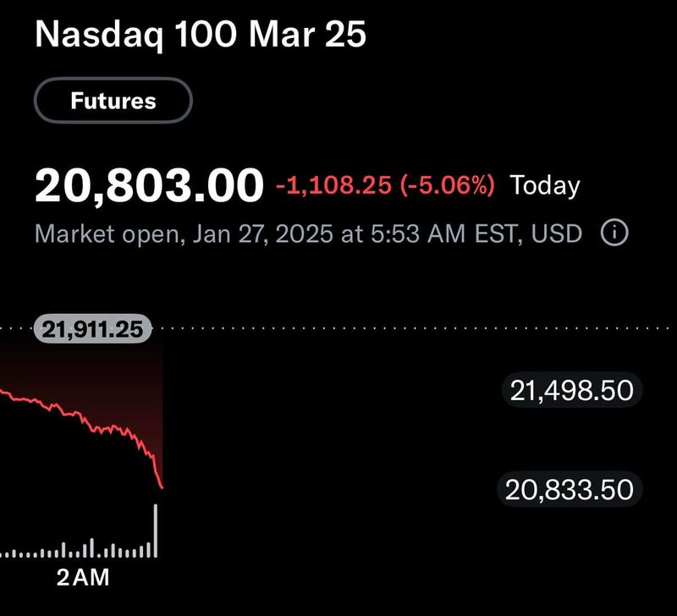
Task: Open the Today timeframe selector
Action: click(543, 184)
